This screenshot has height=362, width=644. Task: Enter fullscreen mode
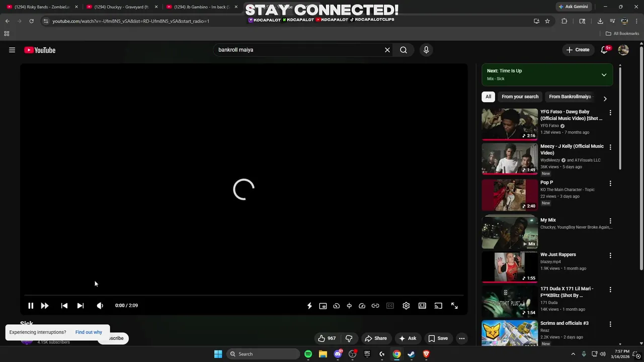point(454,306)
